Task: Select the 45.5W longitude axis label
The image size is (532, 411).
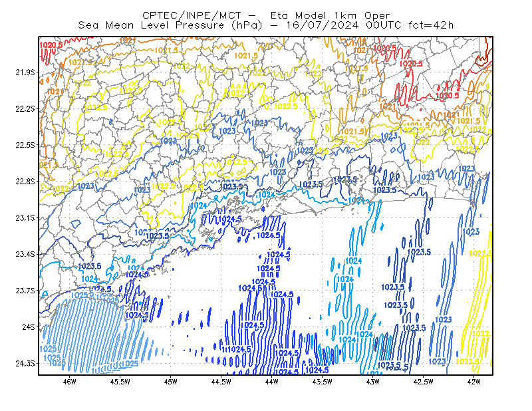Action: click(120, 382)
